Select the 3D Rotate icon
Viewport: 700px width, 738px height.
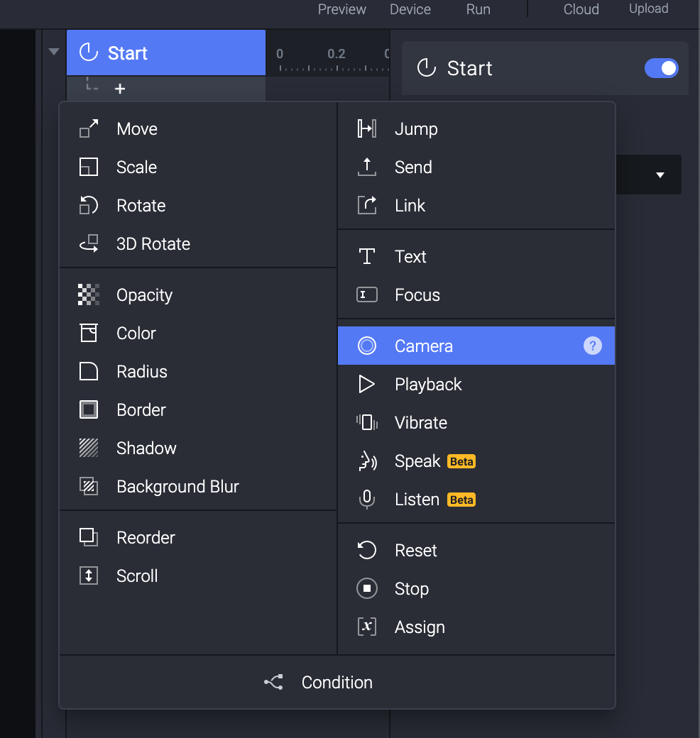(89, 244)
